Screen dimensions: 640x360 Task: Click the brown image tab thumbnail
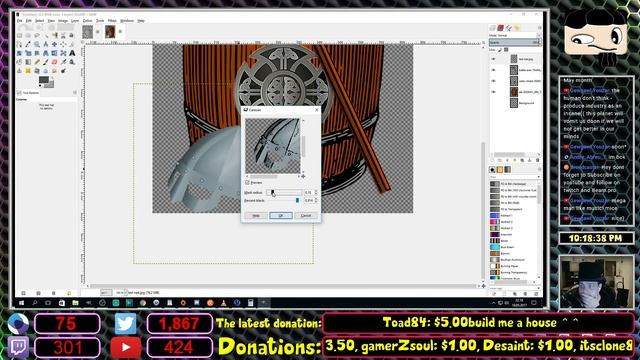110,31
